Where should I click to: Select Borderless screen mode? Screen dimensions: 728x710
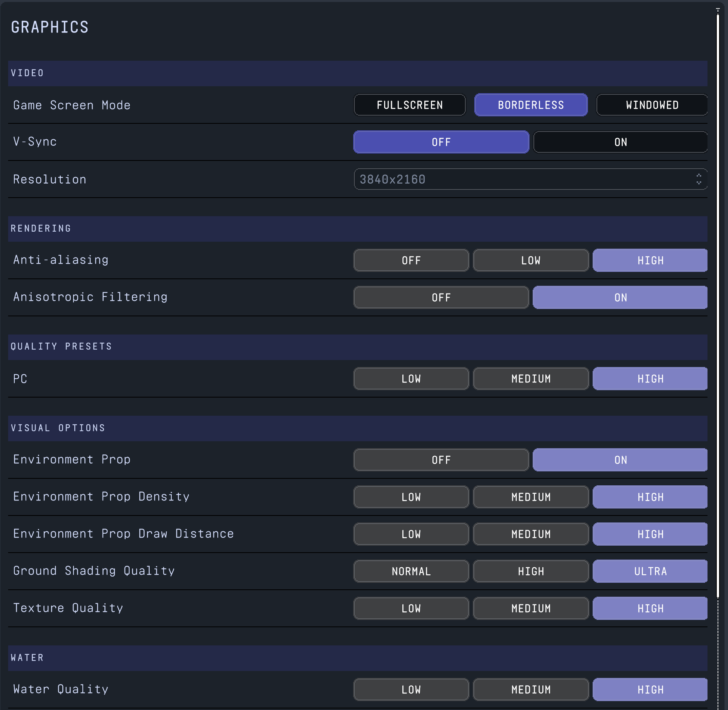[x=531, y=105]
